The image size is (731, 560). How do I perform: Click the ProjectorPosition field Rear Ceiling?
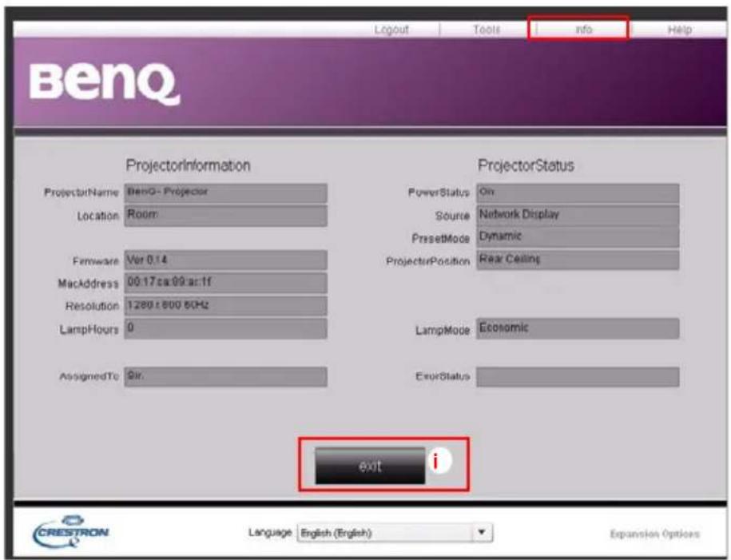click(x=578, y=260)
